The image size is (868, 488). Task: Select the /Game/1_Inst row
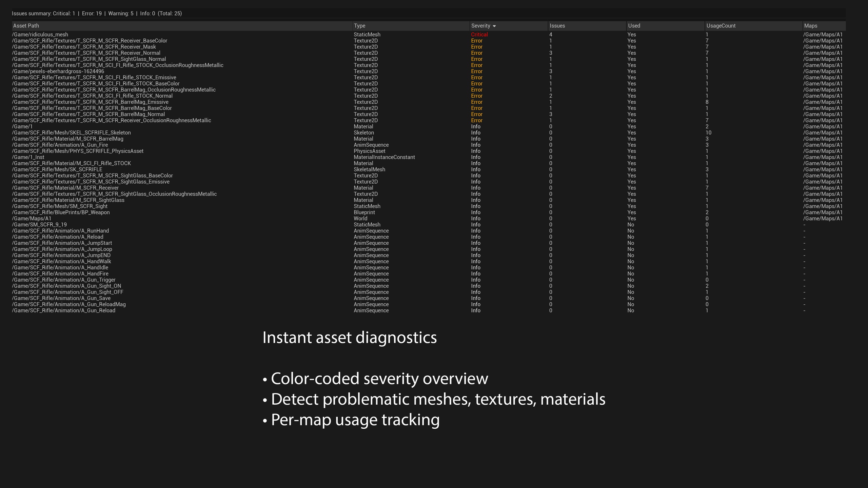(x=429, y=157)
